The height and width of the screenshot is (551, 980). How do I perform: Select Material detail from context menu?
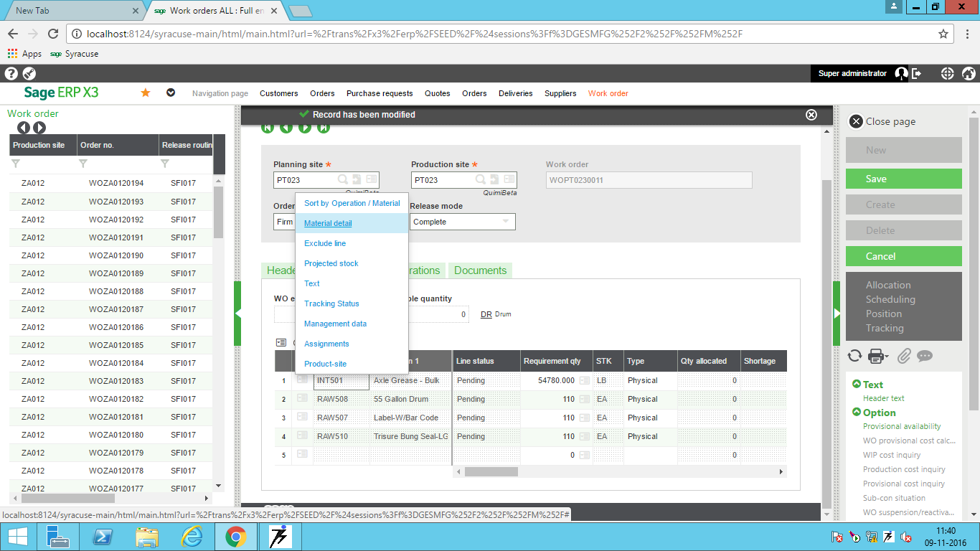328,223
